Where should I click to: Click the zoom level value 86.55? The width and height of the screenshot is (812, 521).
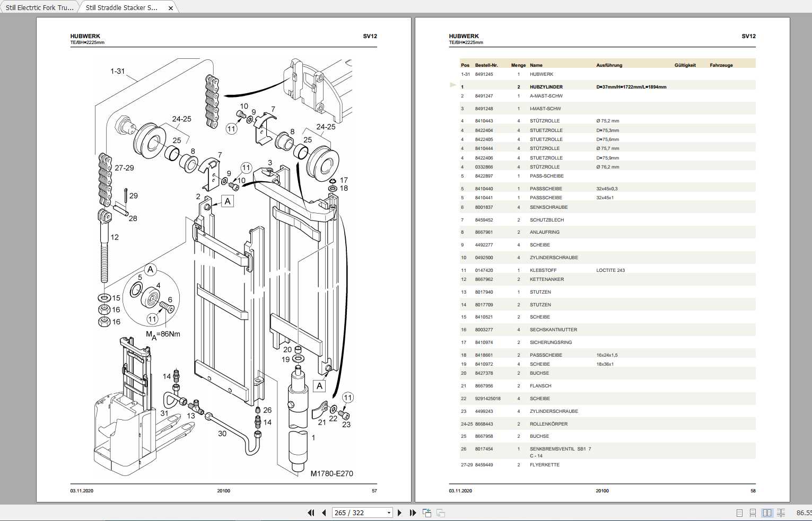pos(804,513)
